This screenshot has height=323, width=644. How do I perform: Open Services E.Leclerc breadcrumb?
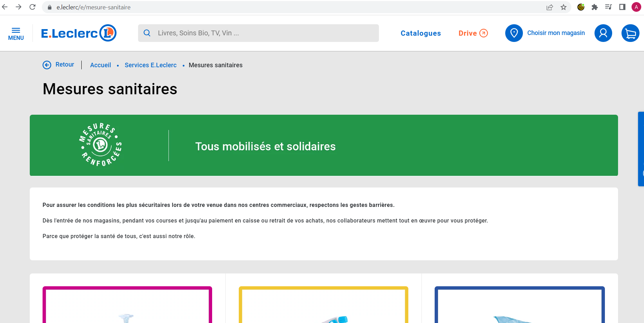(151, 65)
